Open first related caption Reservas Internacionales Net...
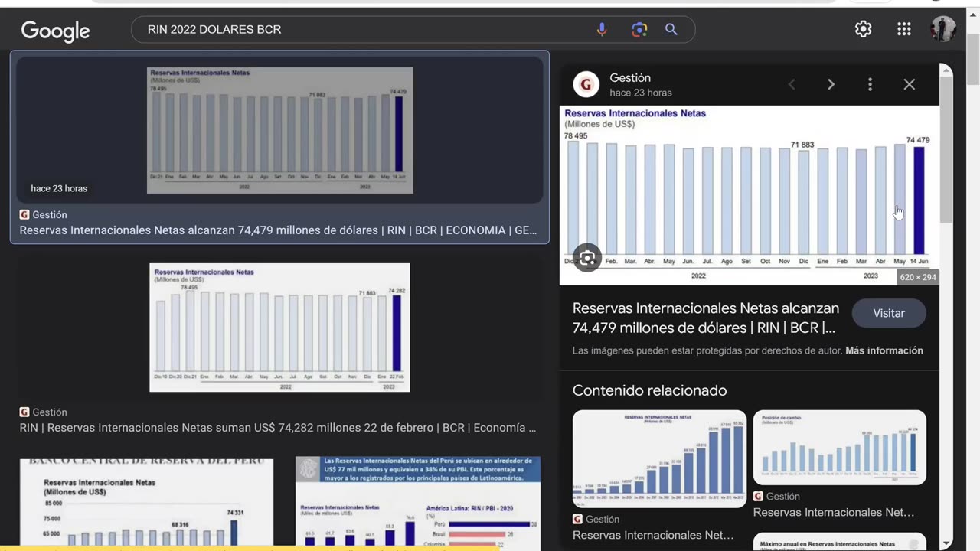This screenshot has width=980, height=551. 653,535
